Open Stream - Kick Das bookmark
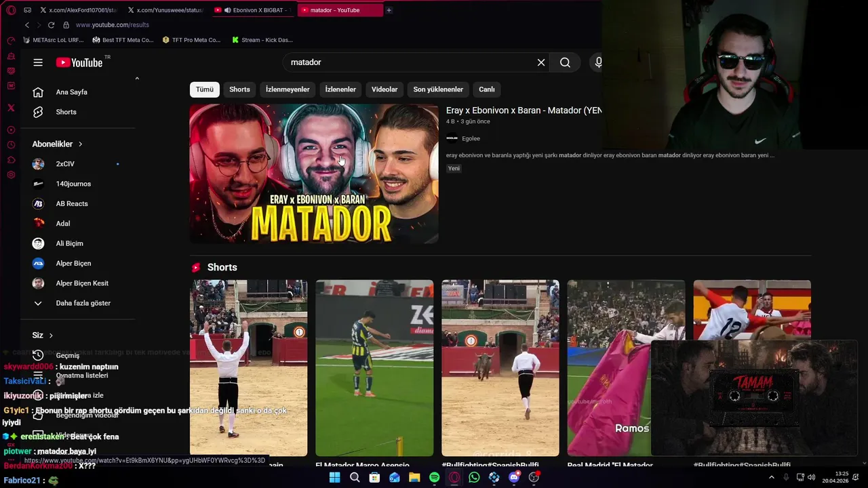This screenshot has width=868, height=488. pyautogui.click(x=262, y=40)
